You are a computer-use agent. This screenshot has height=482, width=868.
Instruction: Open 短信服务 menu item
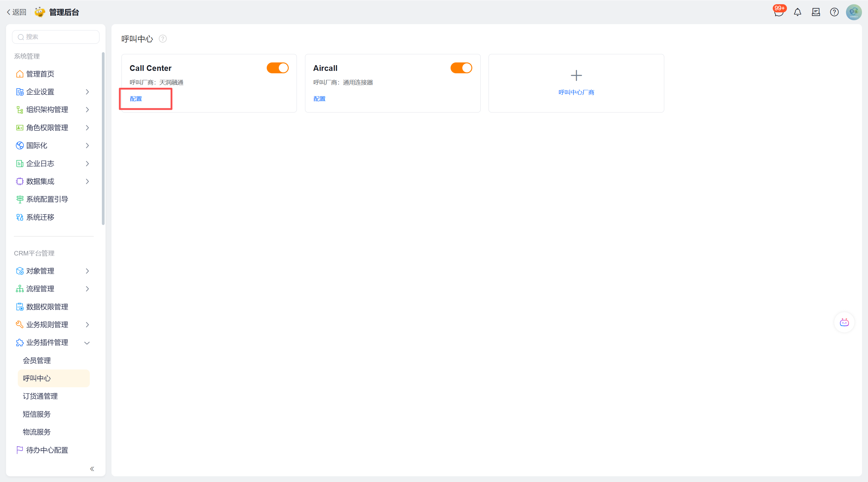(x=37, y=414)
